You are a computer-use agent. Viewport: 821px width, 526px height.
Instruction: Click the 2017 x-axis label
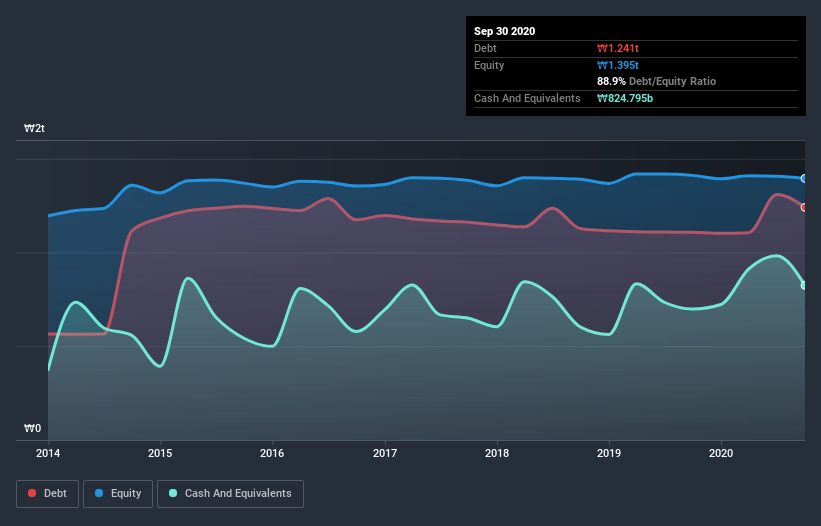pos(385,453)
